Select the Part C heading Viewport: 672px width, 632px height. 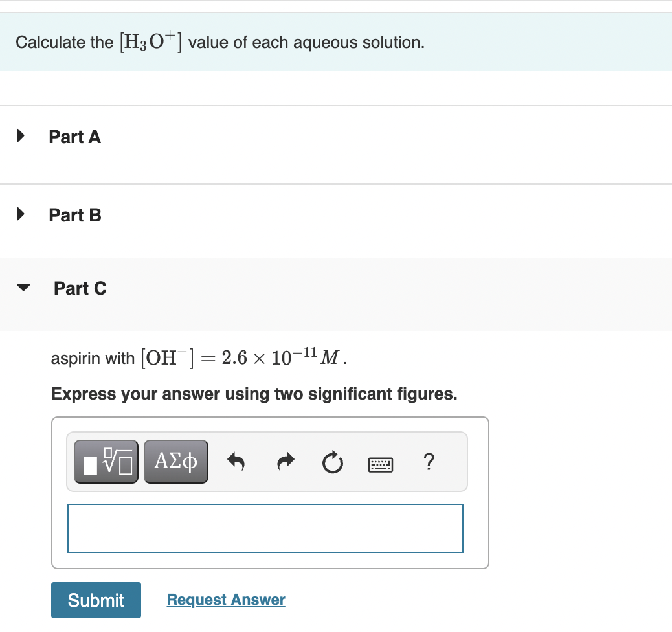tap(80, 288)
